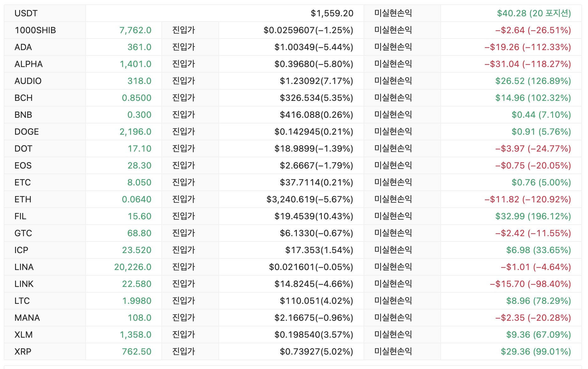Click LINK entry price $14.8245(−4.66%)
The height and width of the screenshot is (369, 588).
click(314, 284)
